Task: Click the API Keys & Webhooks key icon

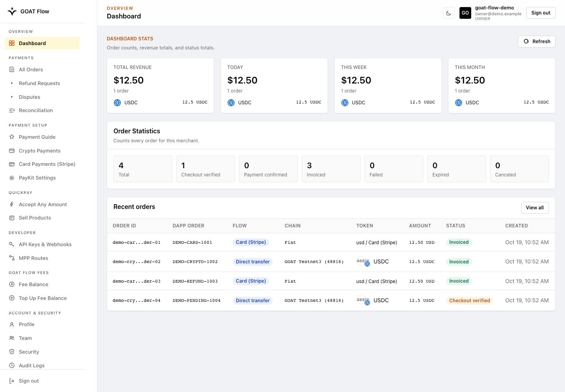Action: click(x=12, y=244)
